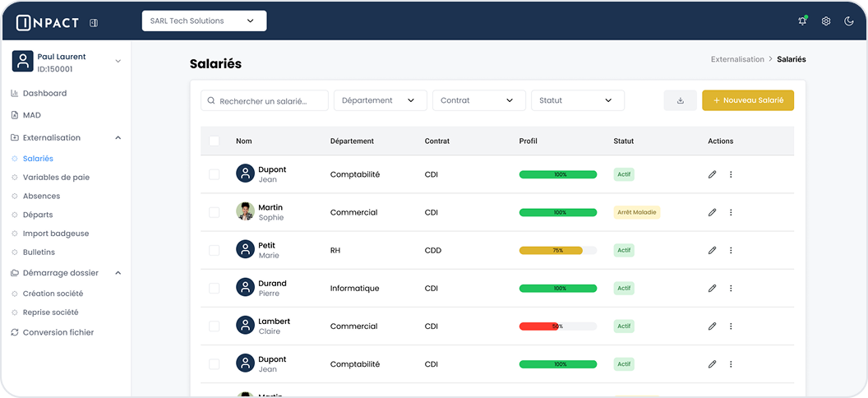Open settings with the gear icon

click(x=826, y=21)
